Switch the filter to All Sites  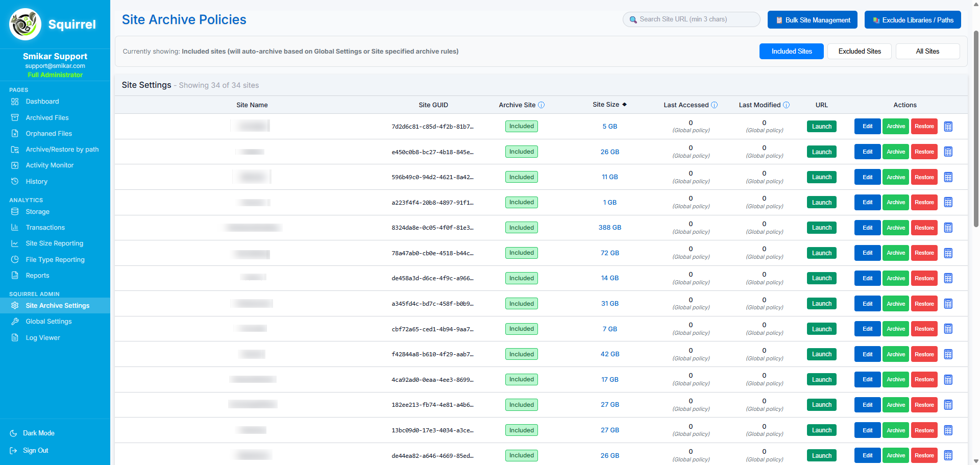tap(927, 52)
